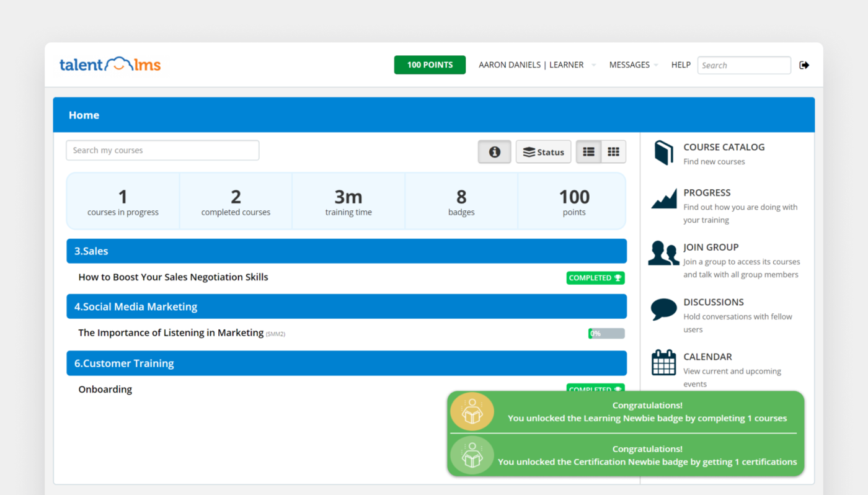Image resolution: width=868 pixels, height=495 pixels.
Task: Focus the header Search field
Action: (744, 65)
